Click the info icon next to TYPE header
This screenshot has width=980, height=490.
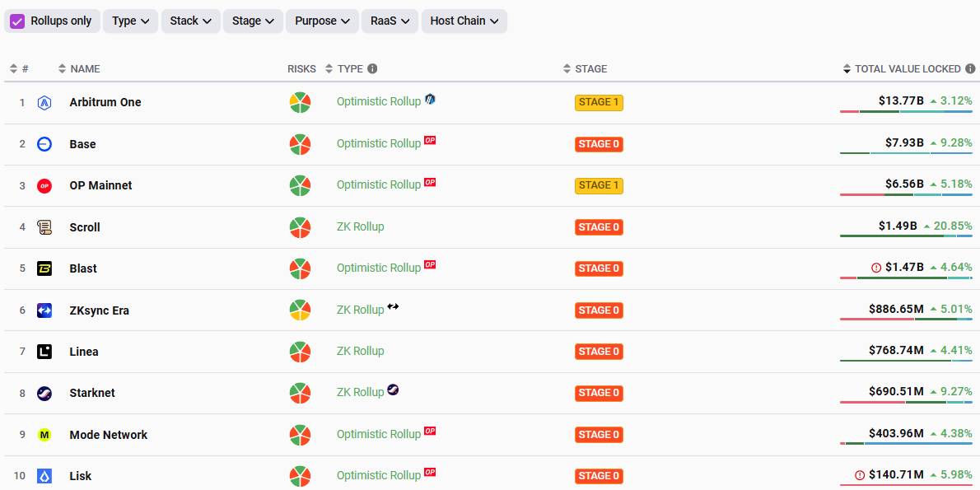click(372, 68)
